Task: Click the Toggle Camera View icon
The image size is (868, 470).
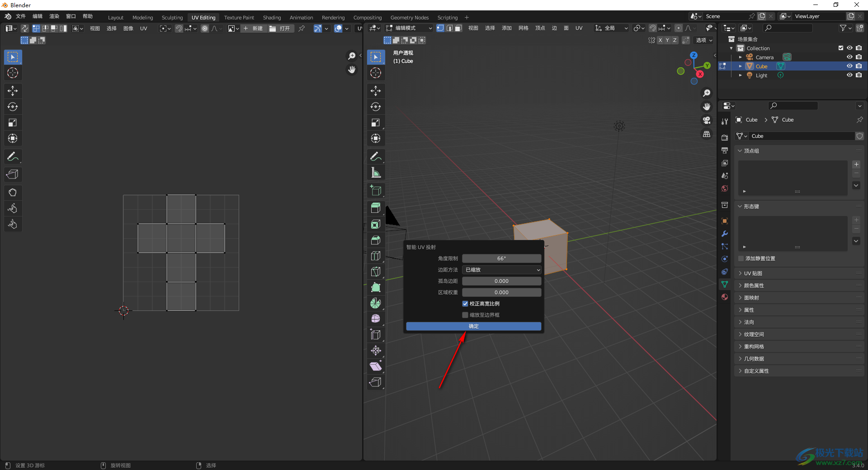Action: coord(707,120)
